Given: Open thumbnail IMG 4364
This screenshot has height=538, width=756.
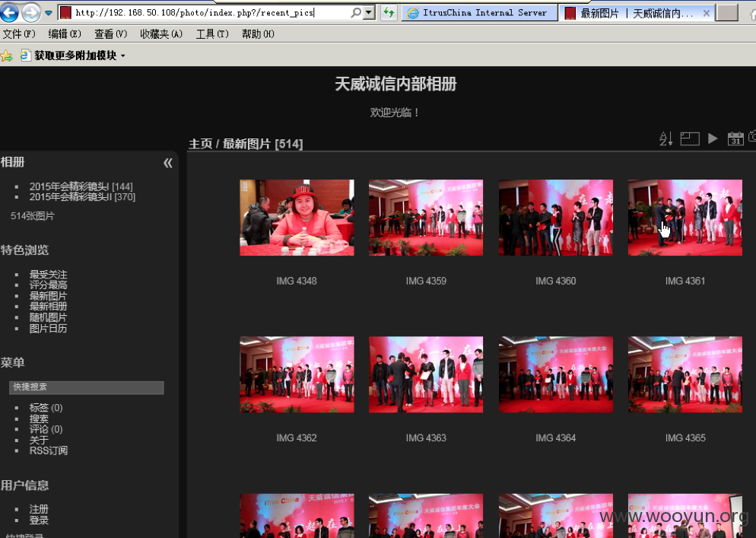Looking at the screenshot, I should click(555, 374).
